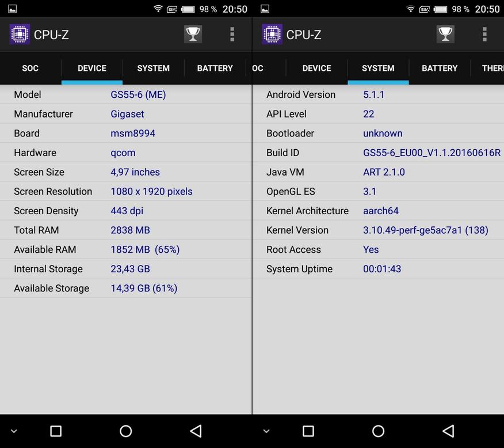Tap Home circle button in left screen

click(125, 431)
